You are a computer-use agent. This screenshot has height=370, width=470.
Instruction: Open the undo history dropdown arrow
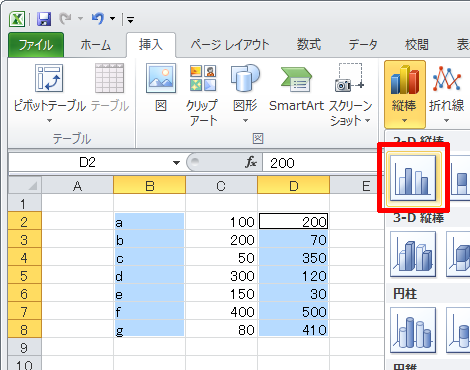coord(112,19)
